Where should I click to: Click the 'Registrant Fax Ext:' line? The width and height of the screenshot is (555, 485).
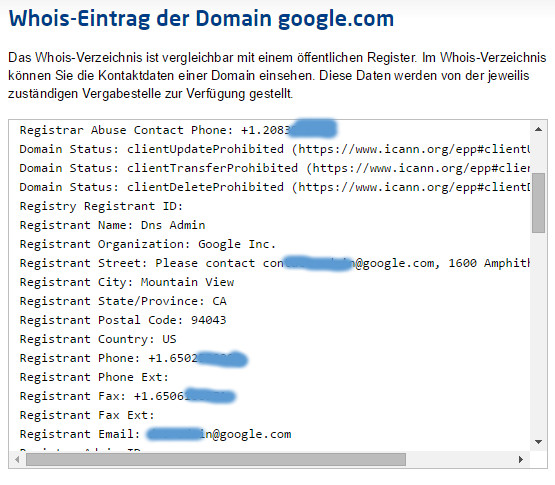[x=87, y=415]
